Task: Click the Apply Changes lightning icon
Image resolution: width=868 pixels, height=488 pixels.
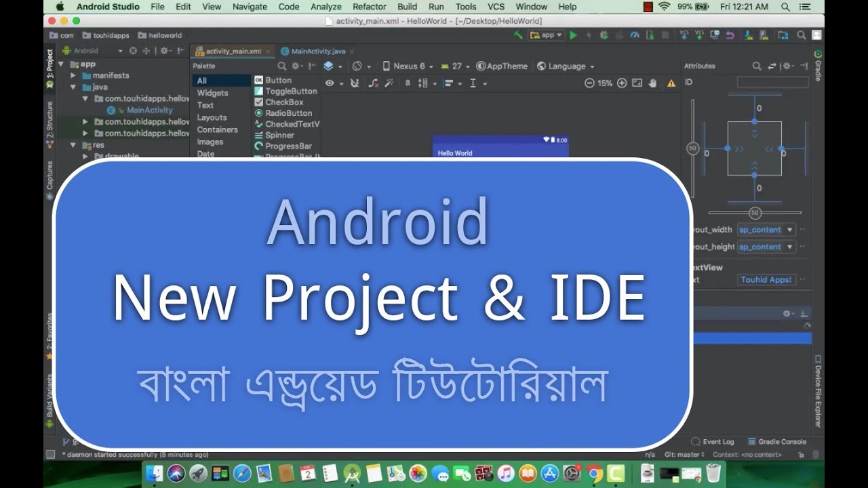Action: [588, 35]
